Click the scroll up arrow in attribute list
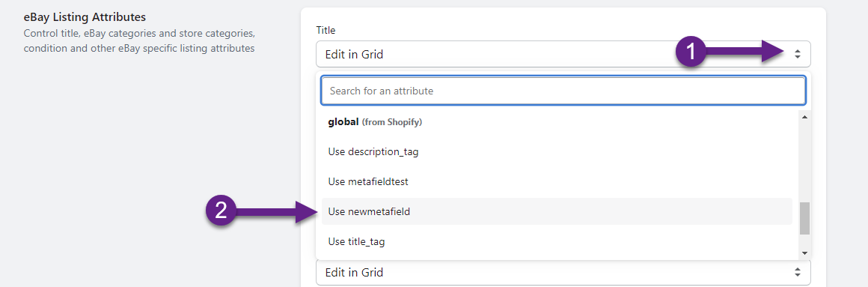Viewport: 868px width, 287px height. pyautogui.click(x=804, y=117)
